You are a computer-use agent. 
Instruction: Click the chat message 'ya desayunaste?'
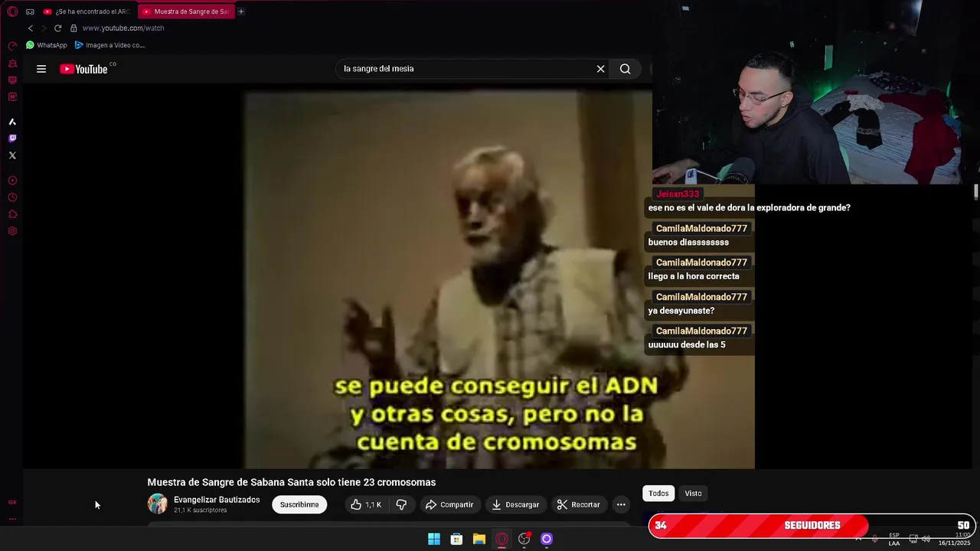[681, 311]
